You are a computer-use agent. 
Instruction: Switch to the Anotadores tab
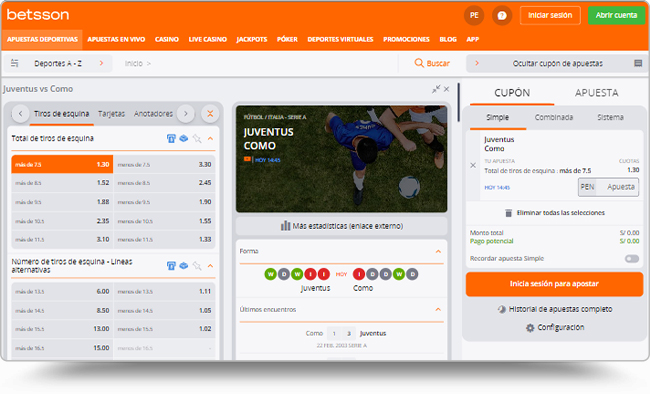point(153,114)
